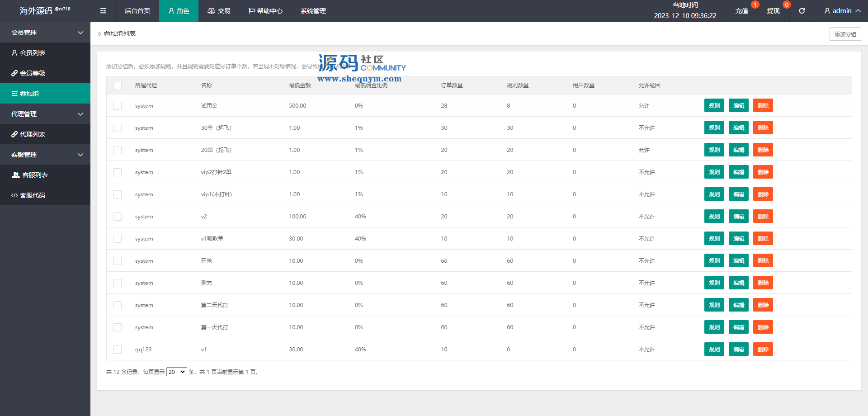Check the v1取款单 row checkbox
The height and width of the screenshot is (416, 868).
118,239
